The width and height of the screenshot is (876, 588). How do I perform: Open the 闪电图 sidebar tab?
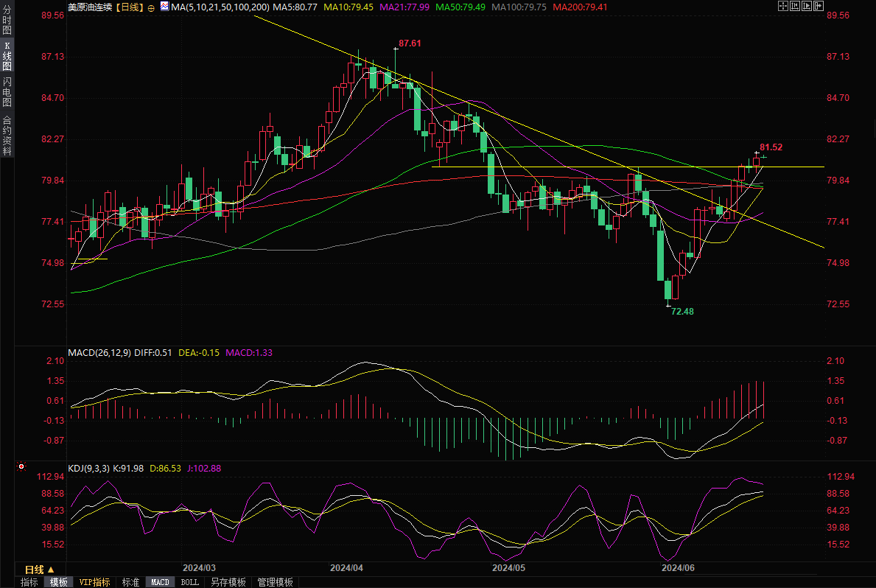[7, 92]
